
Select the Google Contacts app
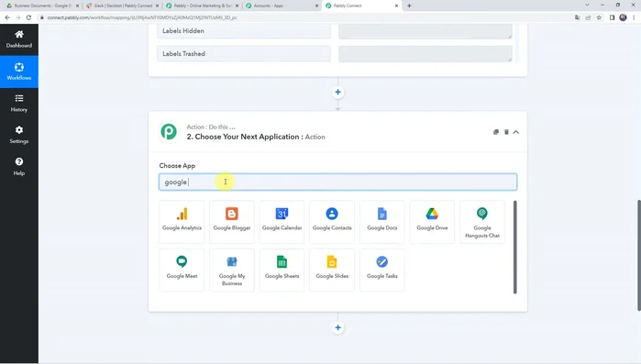coord(332,222)
